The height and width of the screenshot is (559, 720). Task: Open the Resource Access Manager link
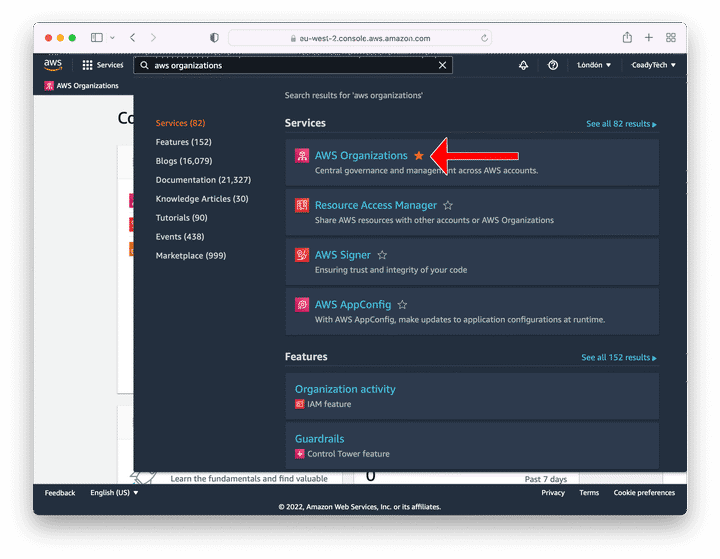(x=376, y=205)
